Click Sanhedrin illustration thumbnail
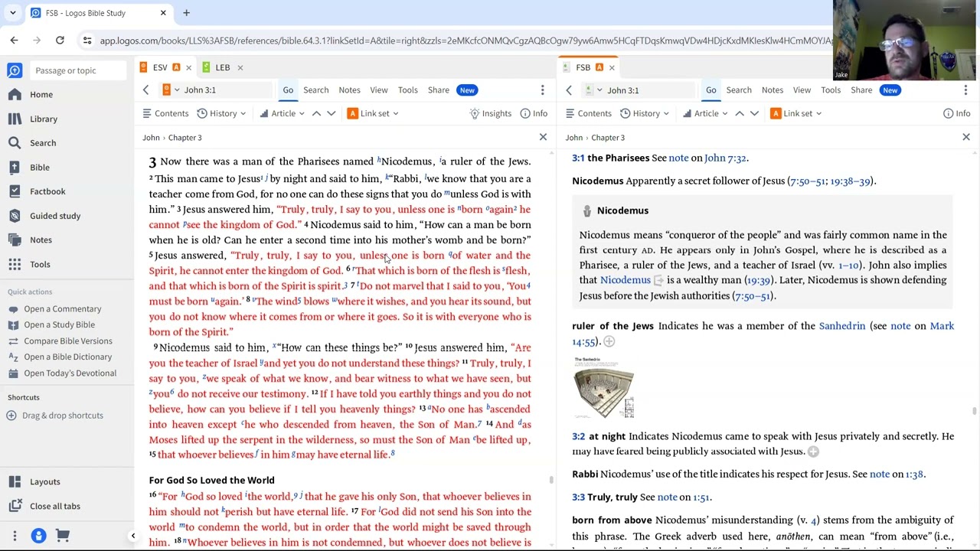This screenshot has height=551, width=980. (604, 388)
